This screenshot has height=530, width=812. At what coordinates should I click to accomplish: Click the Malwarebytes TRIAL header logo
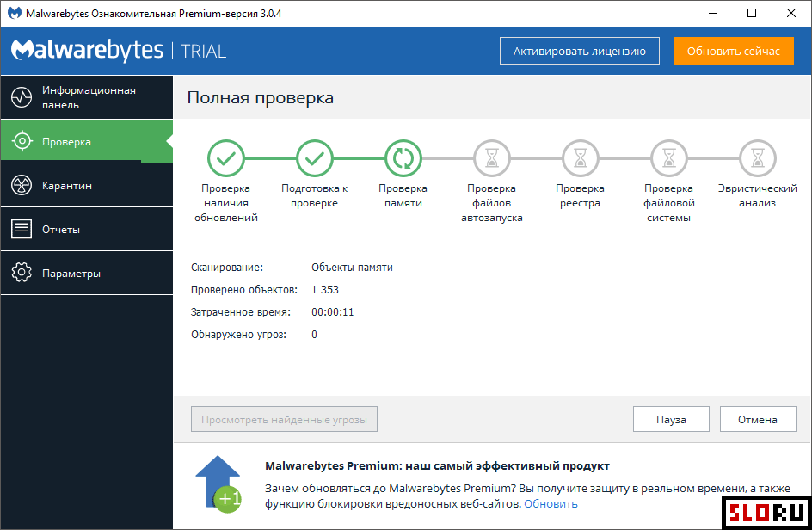(119, 50)
